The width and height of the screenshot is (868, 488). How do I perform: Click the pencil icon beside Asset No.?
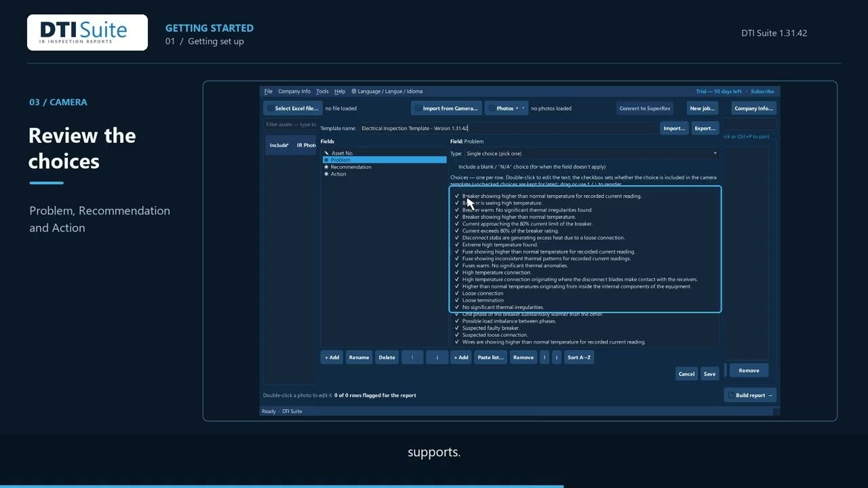pyautogui.click(x=326, y=153)
